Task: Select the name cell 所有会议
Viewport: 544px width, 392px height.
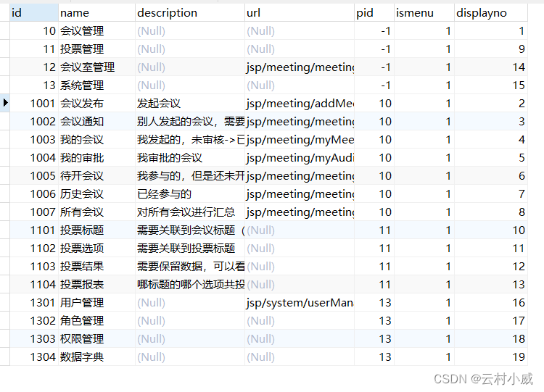Action: coord(96,212)
